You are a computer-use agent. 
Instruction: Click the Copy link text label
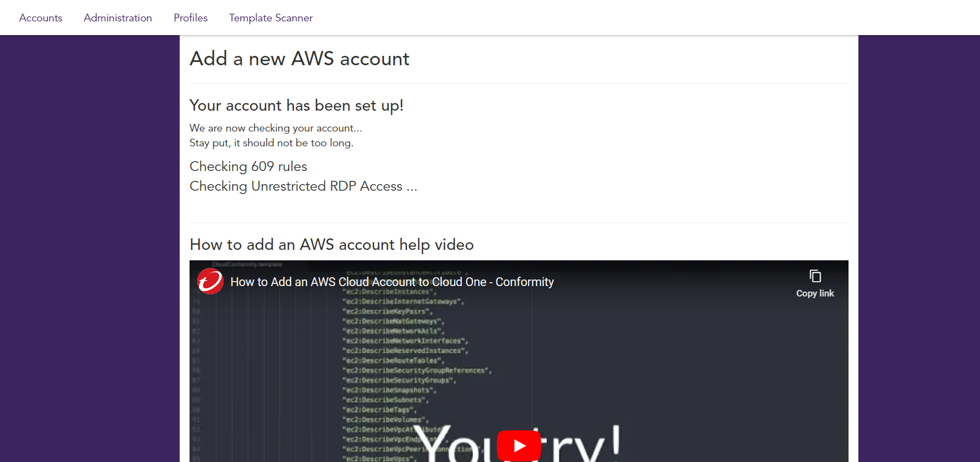pyautogui.click(x=815, y=293)
